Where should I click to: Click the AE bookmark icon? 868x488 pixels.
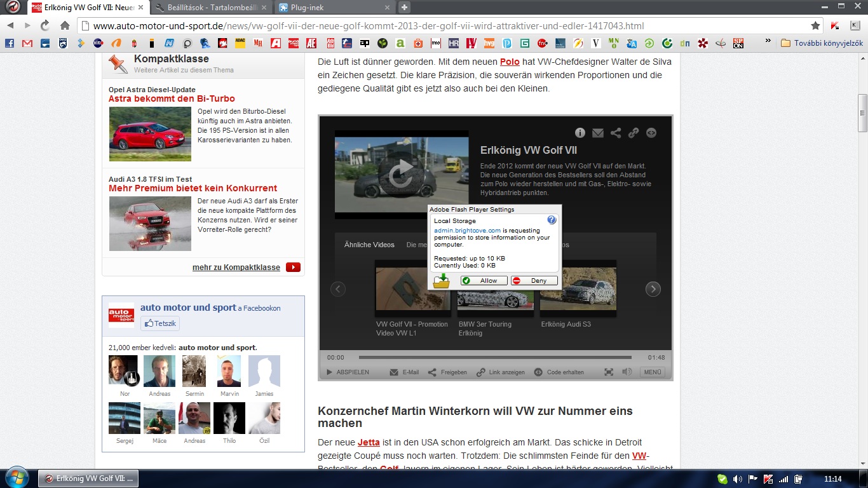[x=311, y=44]
